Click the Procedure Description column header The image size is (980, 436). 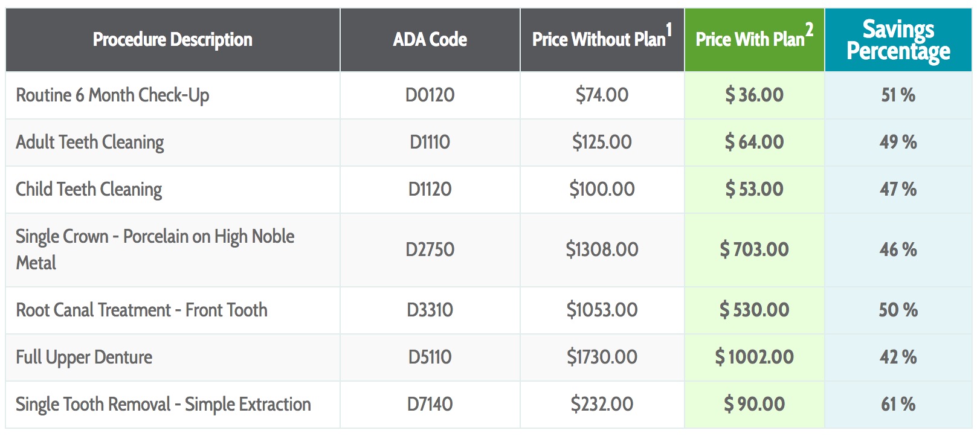(173, 40)
